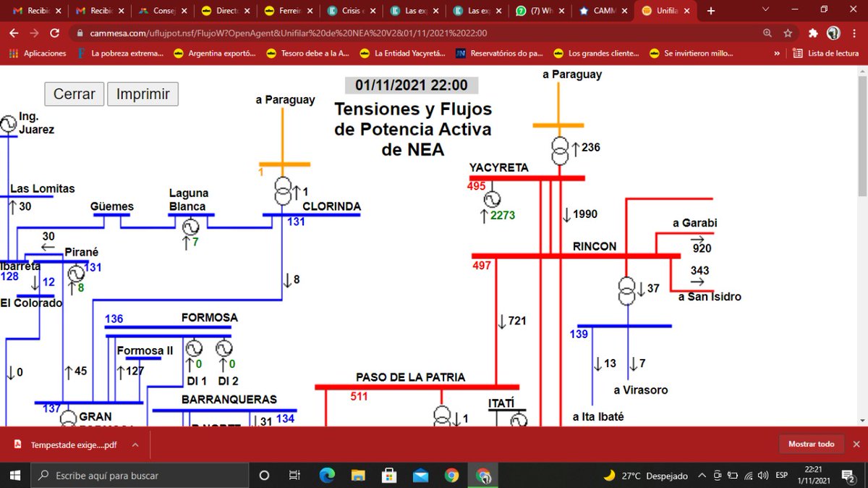
Task: Open Argentina exportó bookmark
Action: tap(215, 53)
